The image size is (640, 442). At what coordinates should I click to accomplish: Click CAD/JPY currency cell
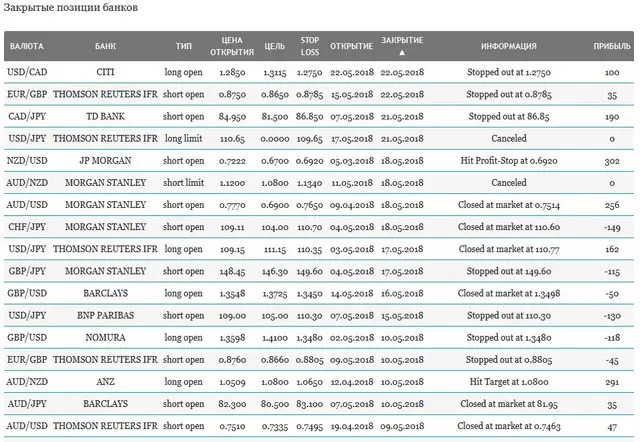[x=27, y=116]
